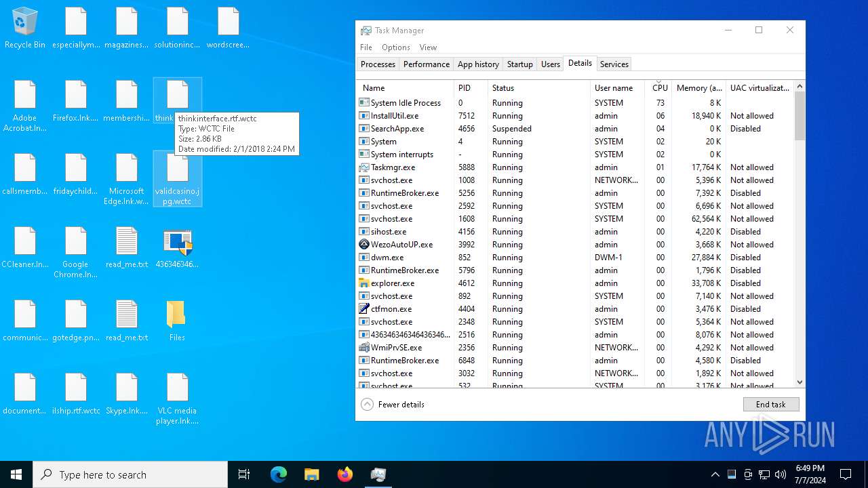Image resolution: width=868 pixels, height=488 pixels.
Task: Select the Firefox.lnk file icon
Action: coord(76,102)
